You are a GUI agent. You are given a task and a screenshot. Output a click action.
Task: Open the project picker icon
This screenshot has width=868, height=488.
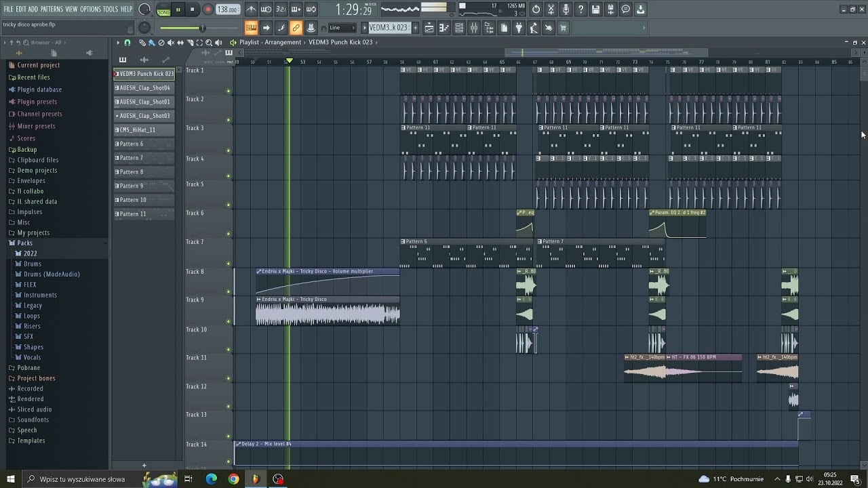pyautogui.click(x=504, y=28)
